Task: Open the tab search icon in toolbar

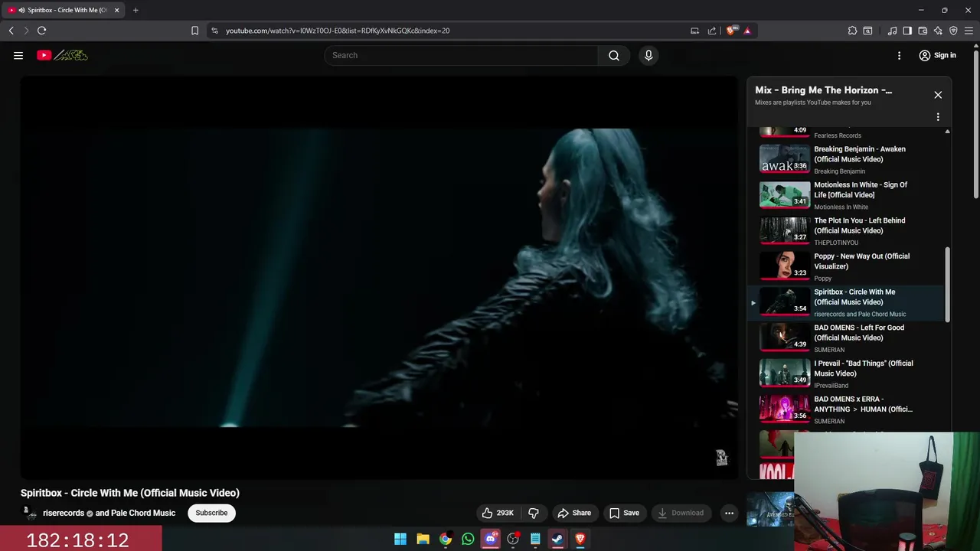Action: point(867,31)
